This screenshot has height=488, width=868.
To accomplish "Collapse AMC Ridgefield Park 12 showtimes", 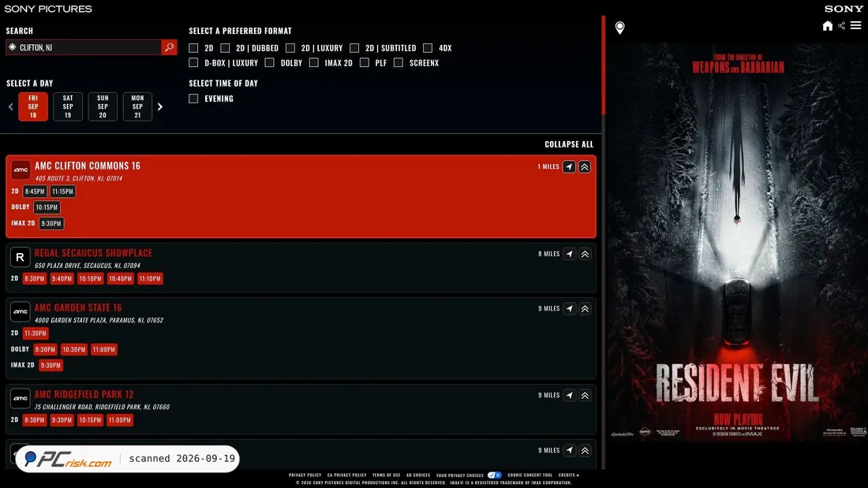I will (585, 396).
